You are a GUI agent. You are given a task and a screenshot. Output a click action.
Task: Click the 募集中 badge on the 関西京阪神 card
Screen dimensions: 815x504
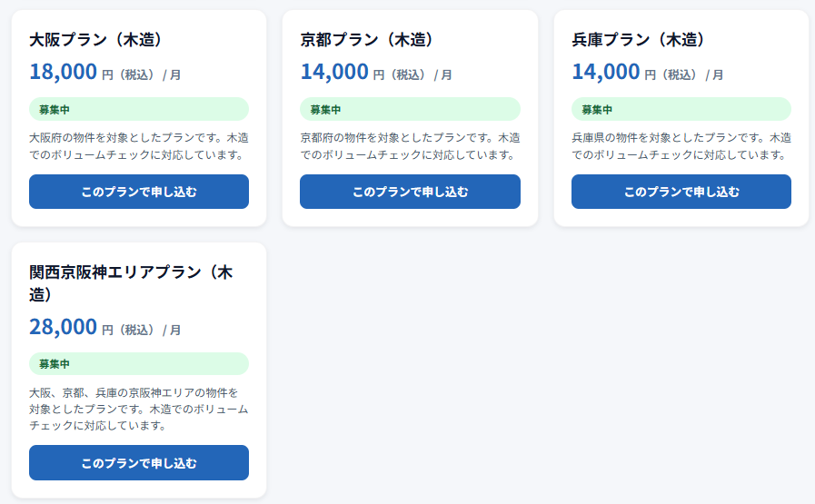[x=139, y=364]
